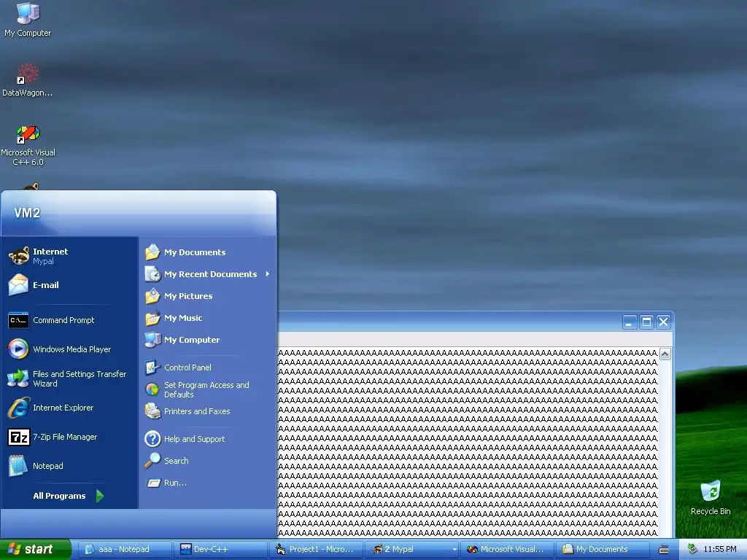
Task: Click the VM2 user name header
Action: [27, 213]
